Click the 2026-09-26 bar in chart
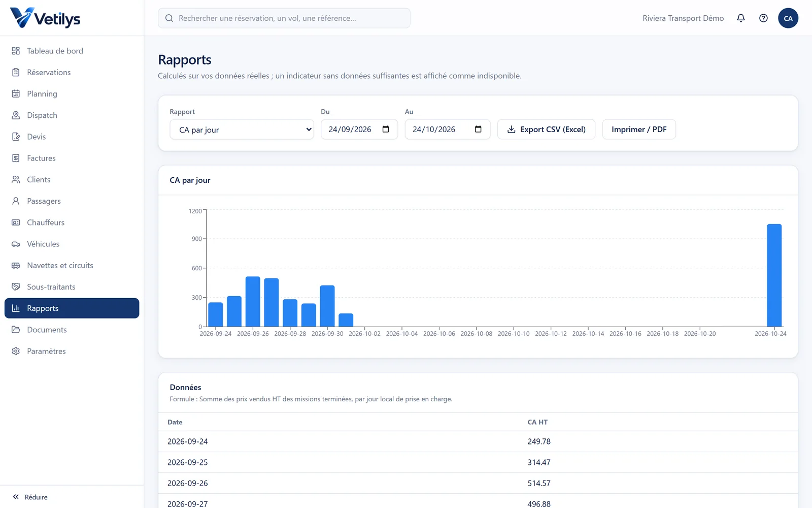 tap(253, 301)
